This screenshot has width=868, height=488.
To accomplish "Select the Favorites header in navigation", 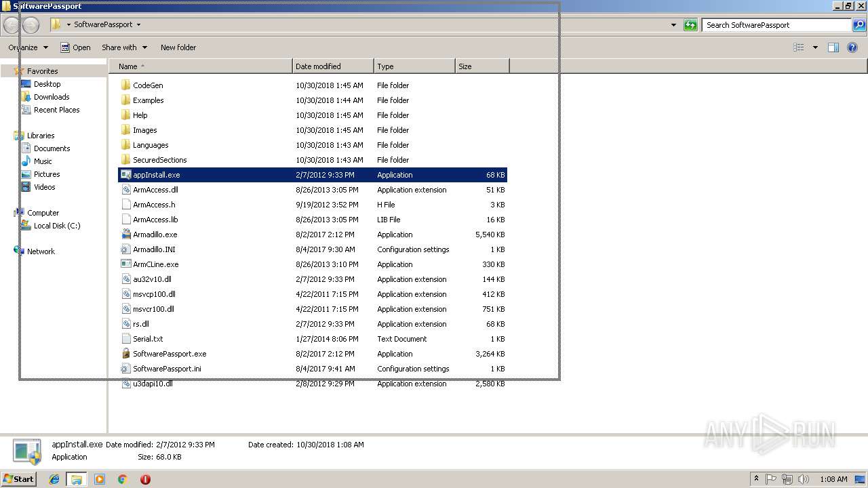I will tap(42, 71).
